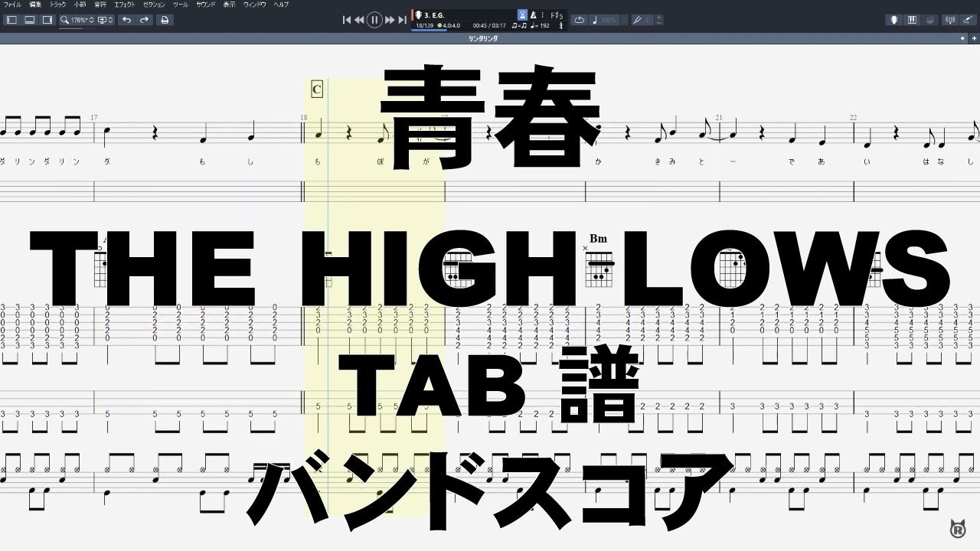980x551 pixels.
Task: Undo the last action
Action: coord(127,20)
